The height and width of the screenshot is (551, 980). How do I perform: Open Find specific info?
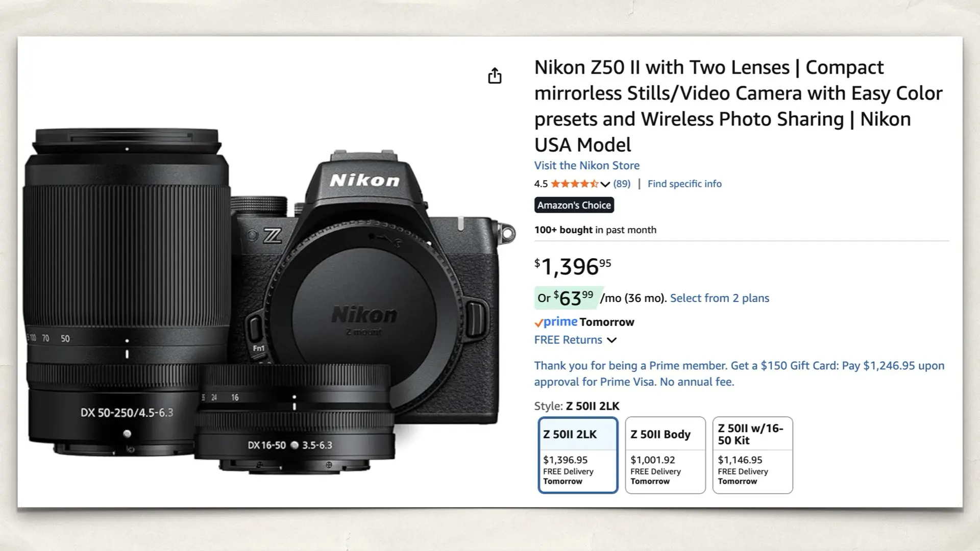pyautogui.click(x=684, y=184)
